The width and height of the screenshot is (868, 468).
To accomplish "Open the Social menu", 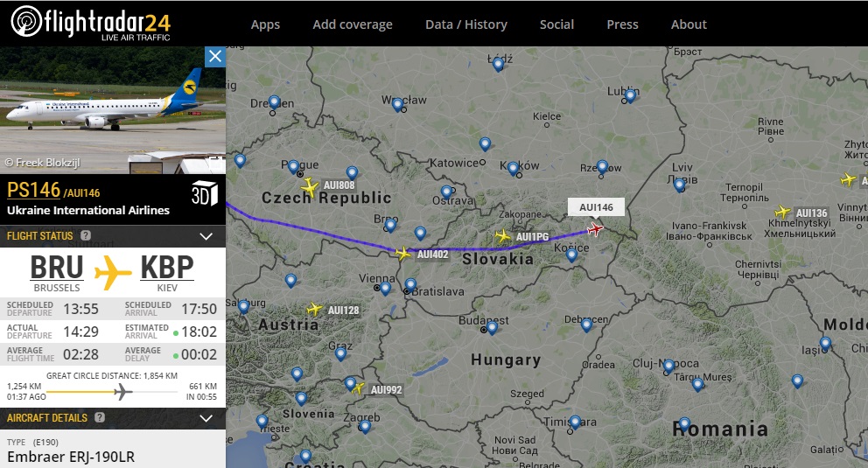I will tap(556, 24).
